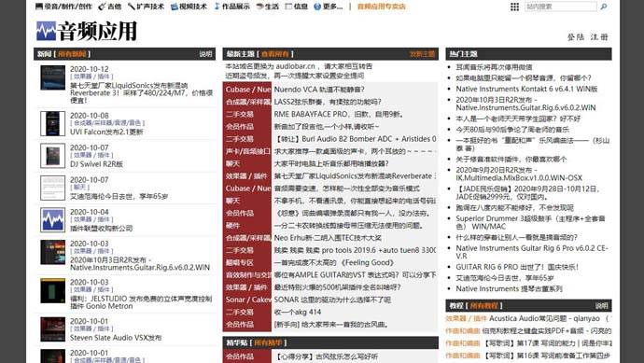
Task: Click the 音频应用 waveform logo icon
Action: coord(46,31)
